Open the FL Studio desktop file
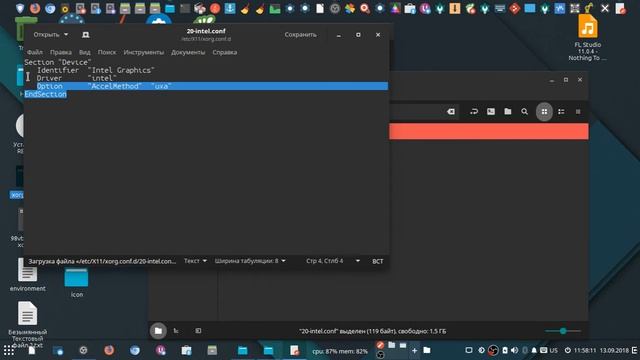 (x=587, y=38)
